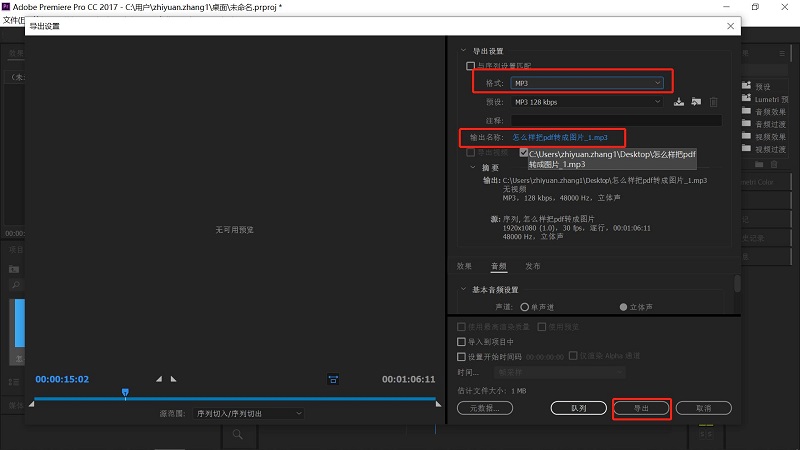The height and width of the screenshot is (450, 800).
Task: Select the 立体声 stereo radio button
Action: point(623,307)
